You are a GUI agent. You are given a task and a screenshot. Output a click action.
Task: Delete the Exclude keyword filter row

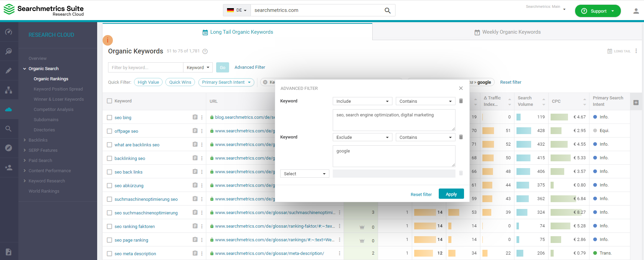[461, 137]
